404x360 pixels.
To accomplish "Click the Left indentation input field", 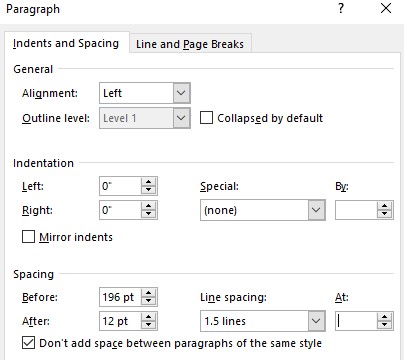I will (x=120, y=186).
